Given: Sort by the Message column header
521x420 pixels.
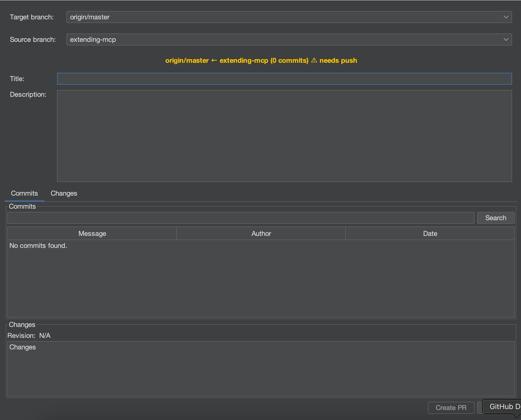Looking at the screenshot, I should tap(92, 234).
